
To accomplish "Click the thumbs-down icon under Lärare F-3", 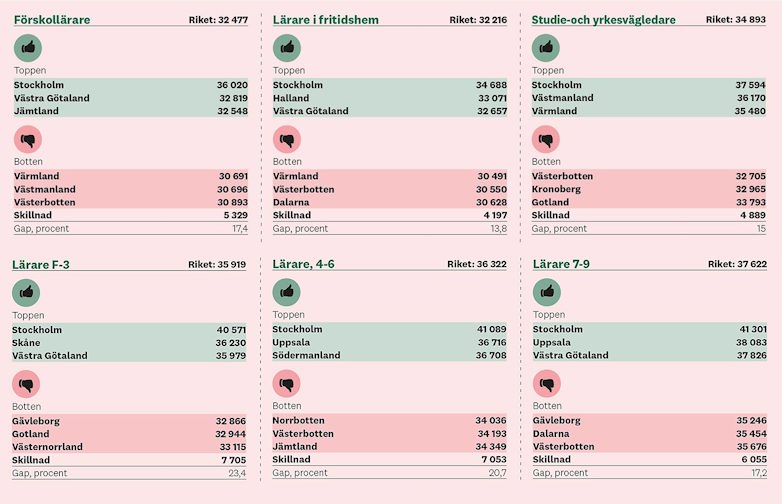I will [x=27, y=384].
